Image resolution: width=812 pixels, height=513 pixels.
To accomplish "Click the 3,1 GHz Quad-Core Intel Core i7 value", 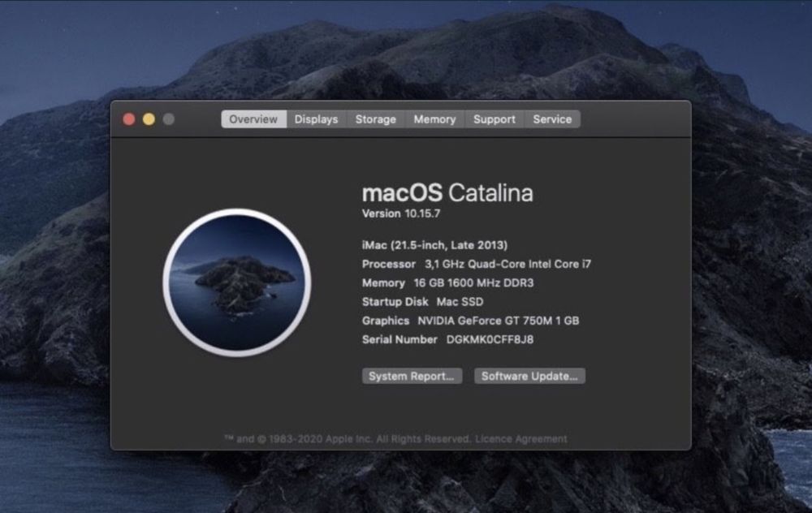I will click(x=508, y=264).
